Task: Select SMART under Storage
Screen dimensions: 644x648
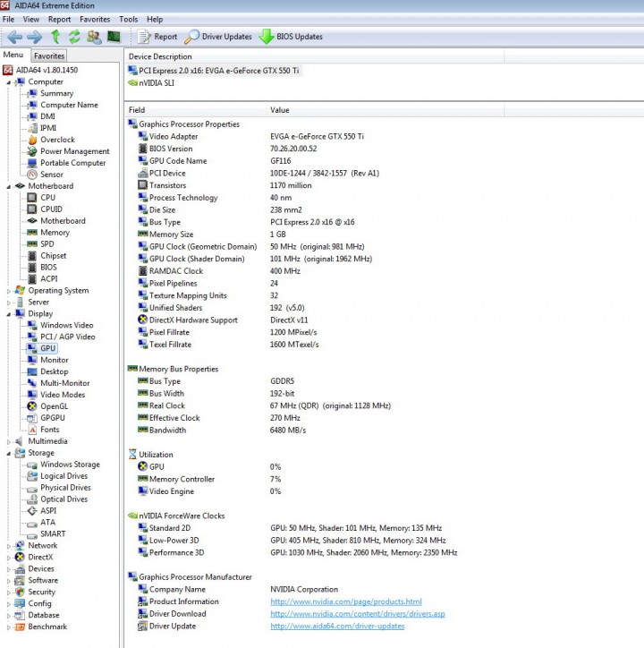Action: (x=53, y=534)
